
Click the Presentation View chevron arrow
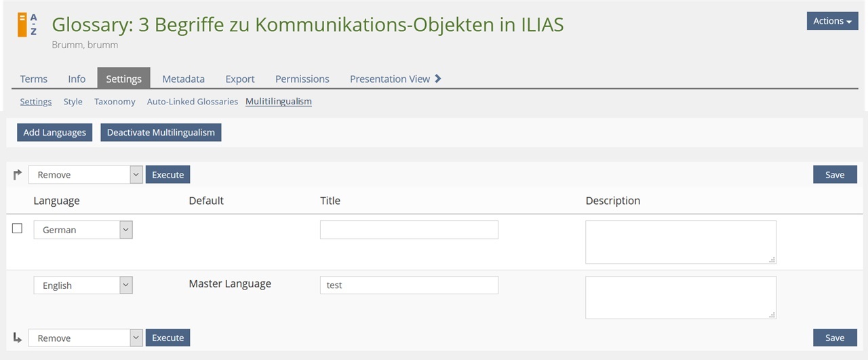point(438,79)
